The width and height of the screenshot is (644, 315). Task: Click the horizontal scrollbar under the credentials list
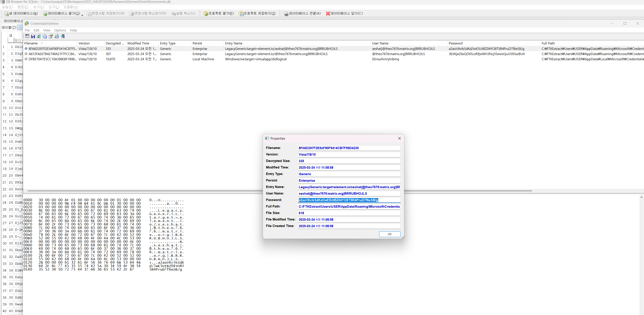(279, 191)
